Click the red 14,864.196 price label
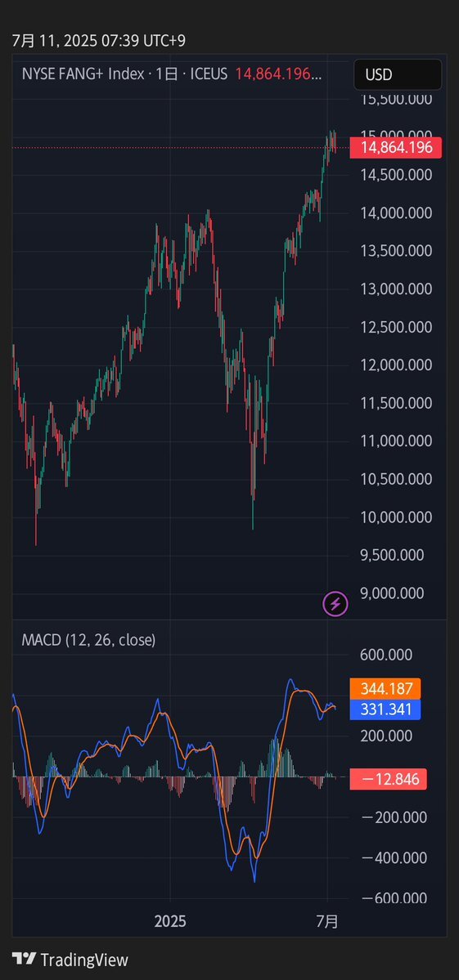Image resolution: width=459 pixels, height=980 pixels. coord(396,148)
